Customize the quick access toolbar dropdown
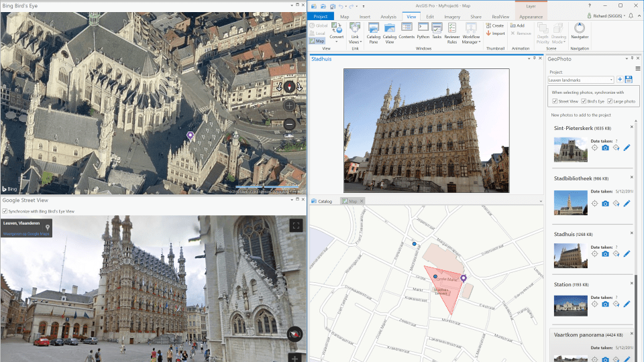This screenshot has width=644, height=362. pos(363,6)
